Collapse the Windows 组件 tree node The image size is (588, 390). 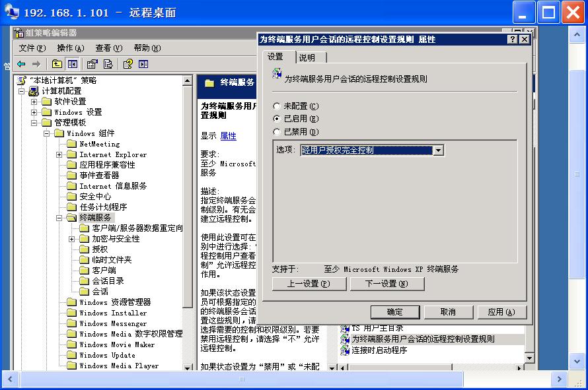[x=46, y=133]
